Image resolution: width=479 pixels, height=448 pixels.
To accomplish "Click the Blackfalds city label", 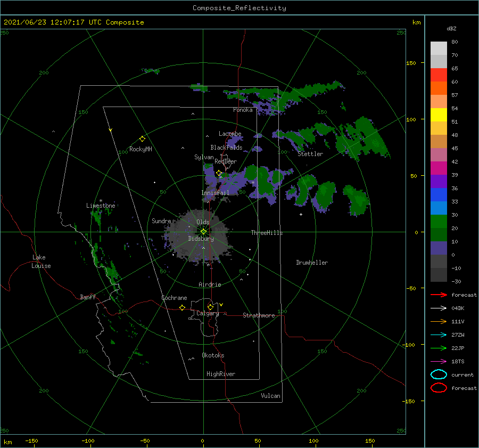I will [226, 148].
